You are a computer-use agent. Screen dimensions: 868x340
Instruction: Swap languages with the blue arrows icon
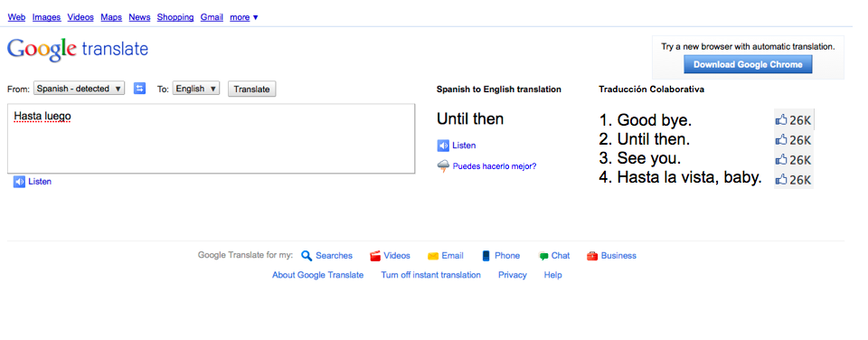[139, 89]
